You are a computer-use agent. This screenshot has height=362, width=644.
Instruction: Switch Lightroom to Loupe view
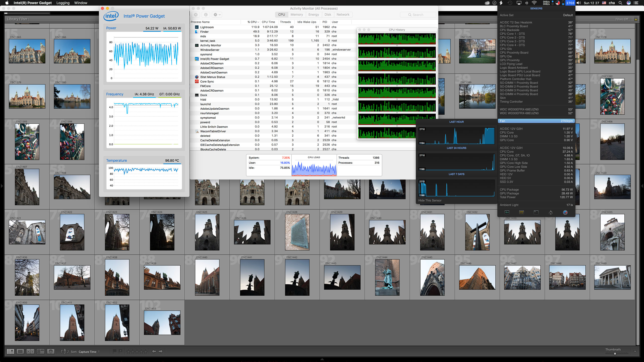point(20,351)
